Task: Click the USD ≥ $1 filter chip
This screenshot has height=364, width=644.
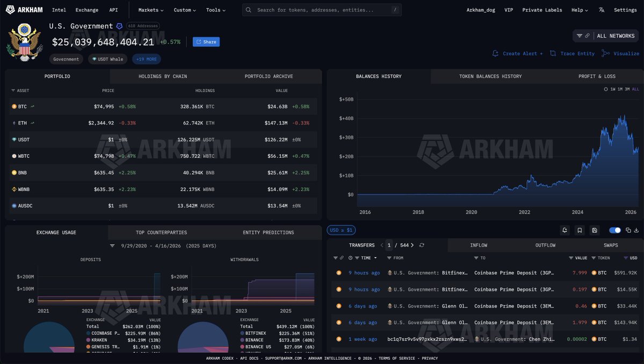Action: pyautogui.click(x=341, y=230)
